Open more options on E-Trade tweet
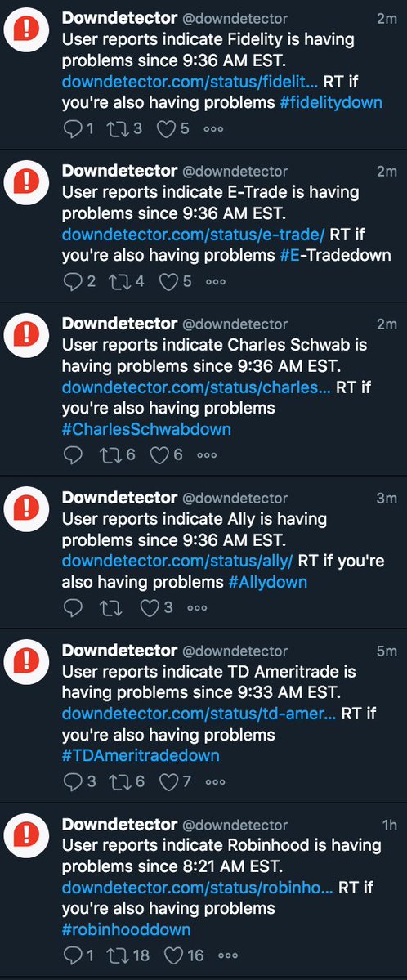The height and width of the screenshot is (980, 407). [216, 282]
